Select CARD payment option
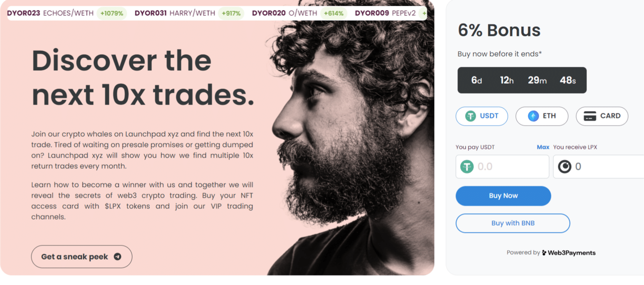The width and height of the screenshot is (644, 285). point(602,116)
